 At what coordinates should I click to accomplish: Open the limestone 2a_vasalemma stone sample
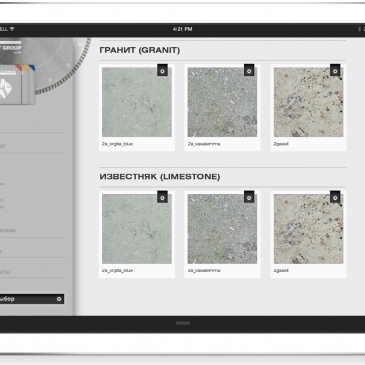[x=222, y=229]
